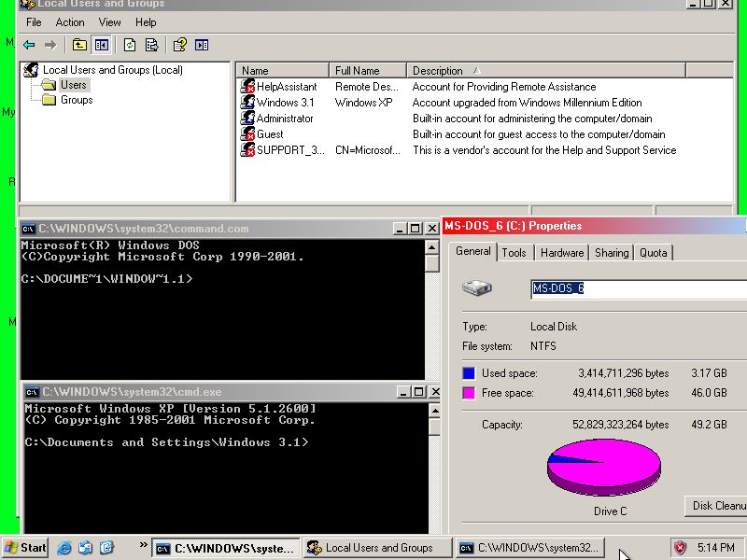Click the Drive C pie chart

coord(603,468)
